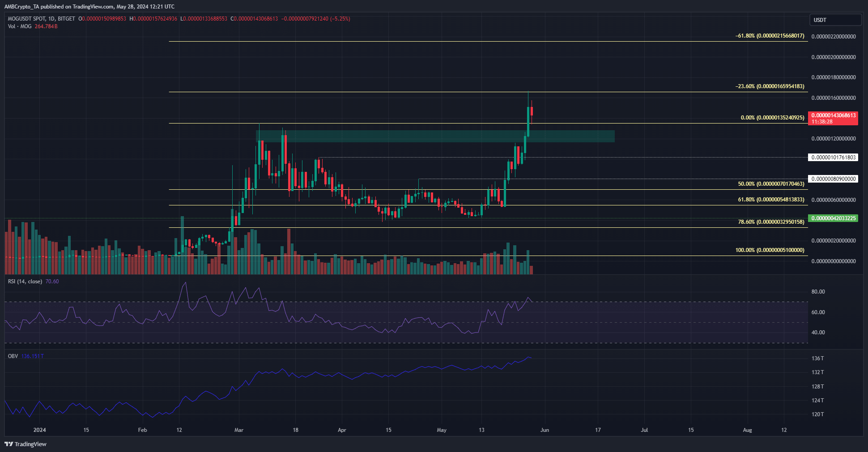868x452 pixels.
Task: Click the green price tag 0.0000042033225
Action: tap(833, 218)
